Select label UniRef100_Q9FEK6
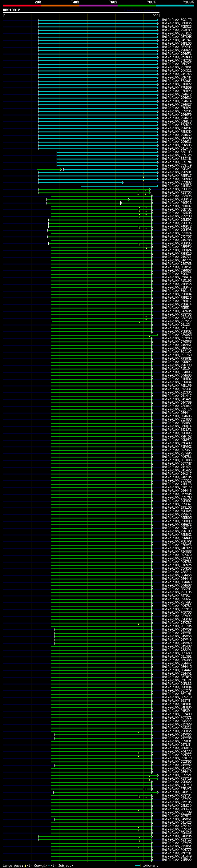 pyautogui.click(x=177, y=189)
